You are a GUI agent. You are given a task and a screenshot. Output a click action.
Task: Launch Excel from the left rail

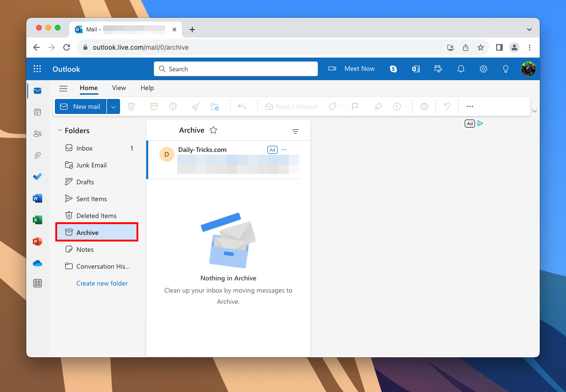pyautogui.click(x=38, y=220)
